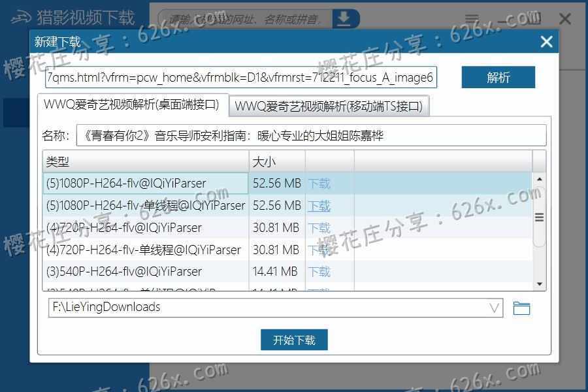Image resolution: width=588 pixels, height=392 pixels.
Task: Click 下载 link for 540P-H264-flv row
Action: tap(319, 272)
